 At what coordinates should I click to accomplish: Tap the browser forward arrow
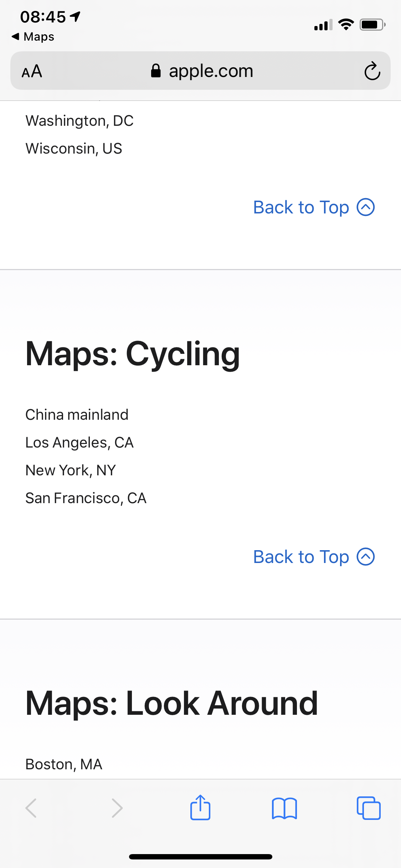[117, 808]
